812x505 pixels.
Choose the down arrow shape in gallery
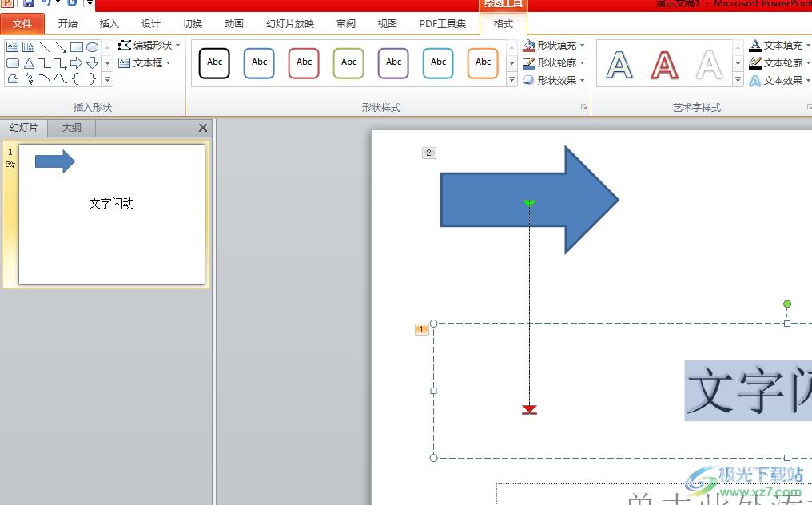[93, 63]
